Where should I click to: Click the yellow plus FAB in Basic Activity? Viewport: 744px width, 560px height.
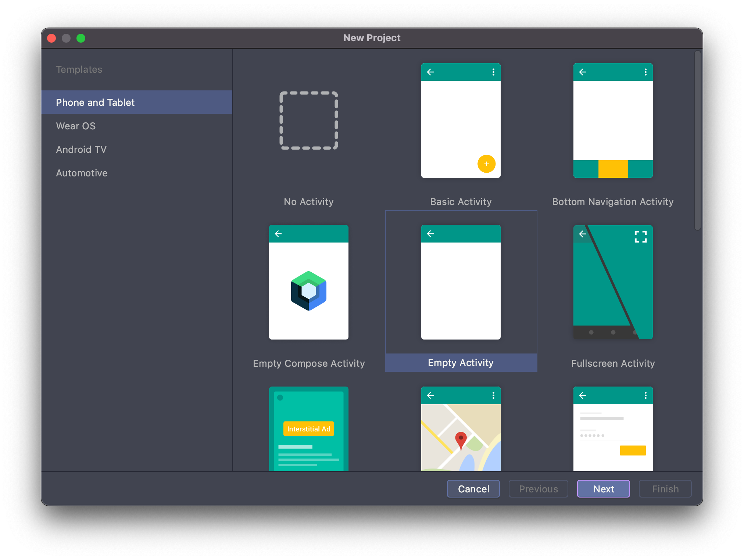(486, 164)
